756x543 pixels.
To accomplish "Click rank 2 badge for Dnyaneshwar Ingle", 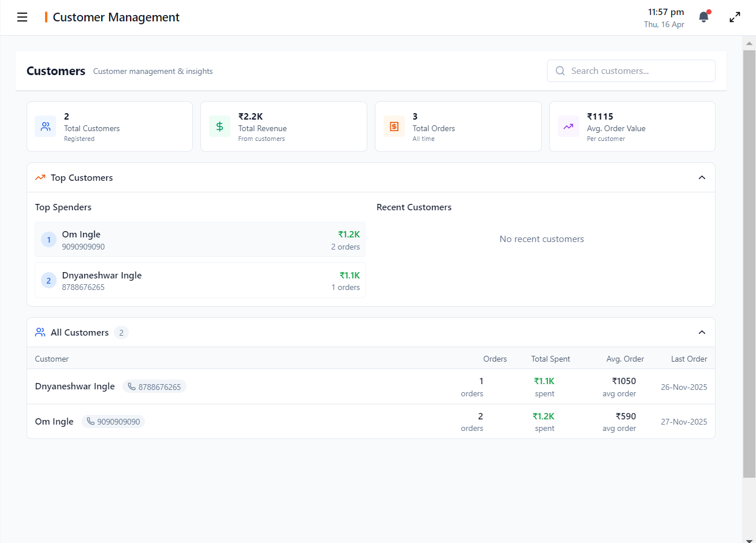I will 49,281.
